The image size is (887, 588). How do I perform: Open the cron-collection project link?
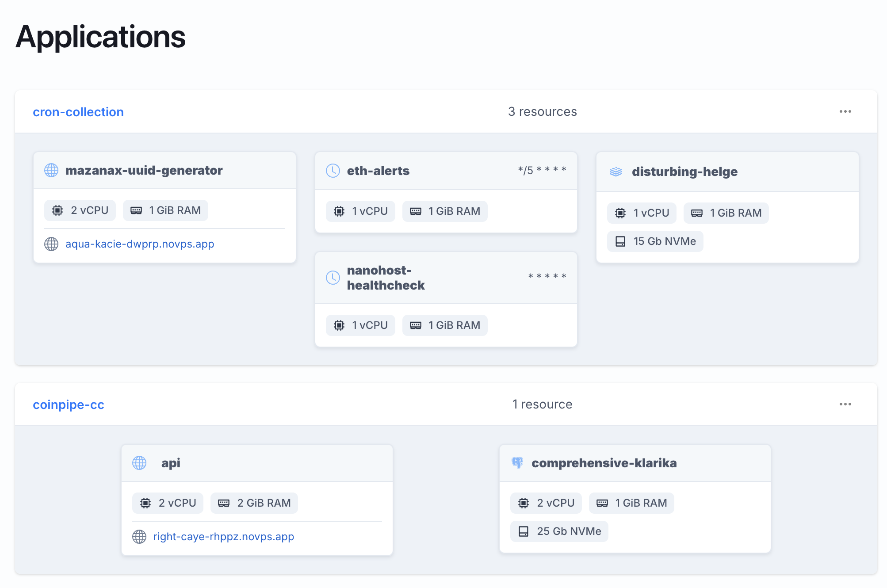coord(78,112)
